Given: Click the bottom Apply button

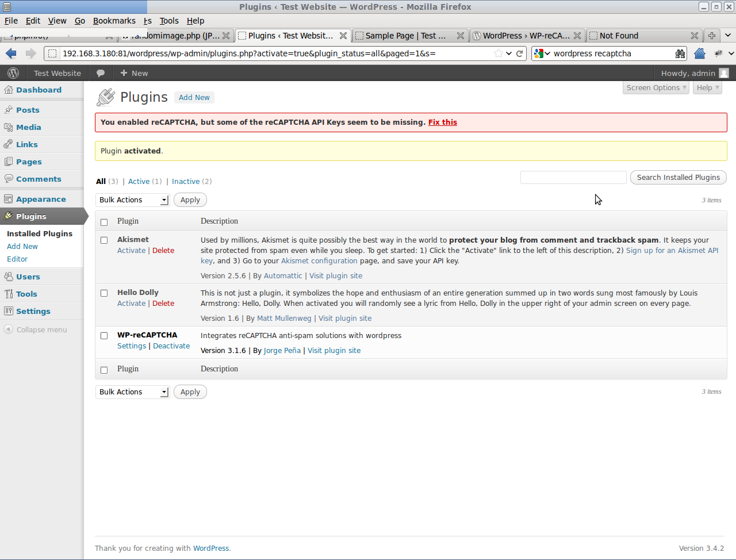Looking at the screenshot, I should point(190,392).
